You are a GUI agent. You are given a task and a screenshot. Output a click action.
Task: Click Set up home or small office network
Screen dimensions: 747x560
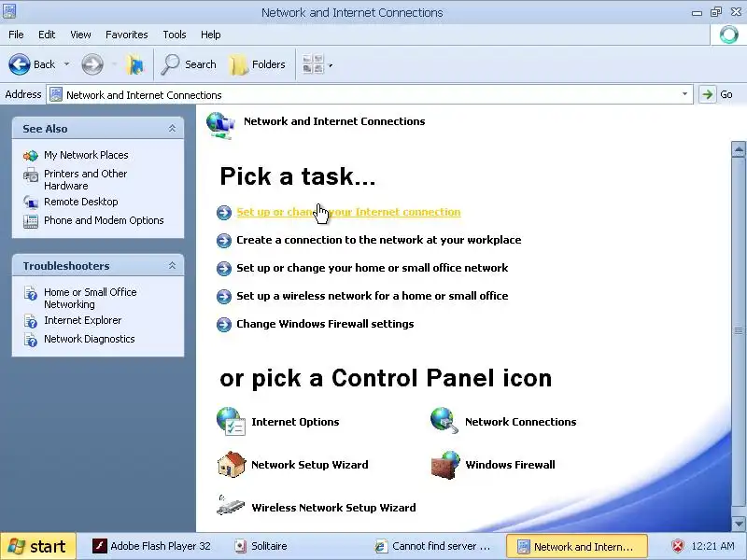click(x=372, y=268)
